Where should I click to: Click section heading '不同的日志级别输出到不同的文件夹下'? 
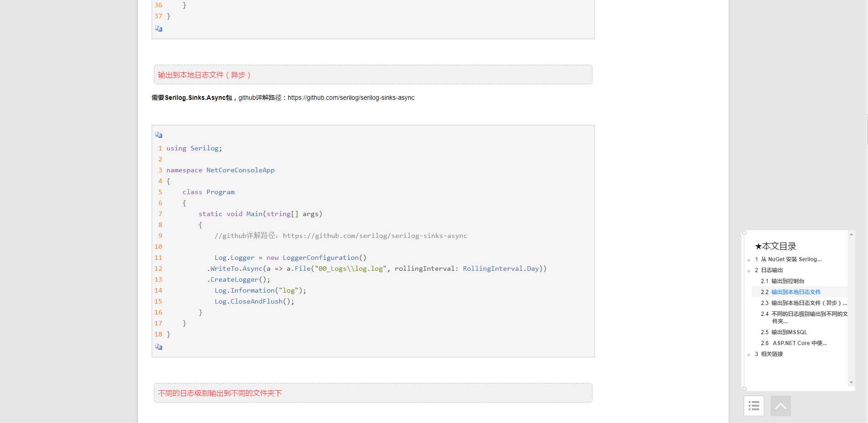[x=220, y=393]
